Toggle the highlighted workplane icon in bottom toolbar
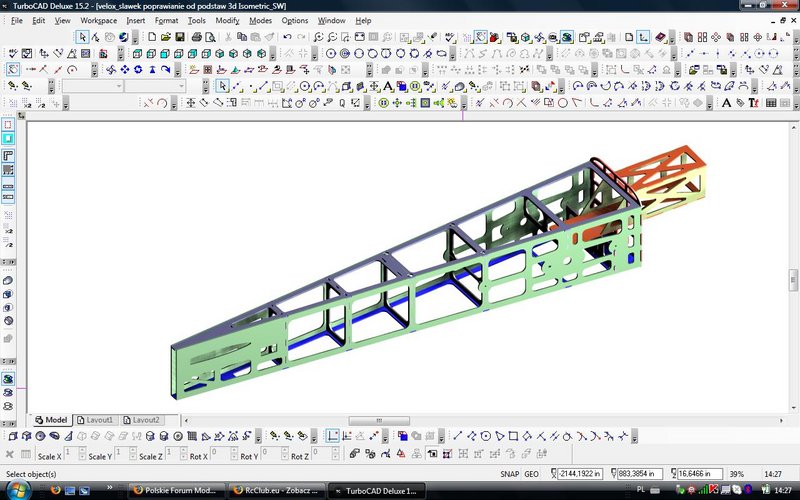The image size is (800, 500). tap(333, 436)
